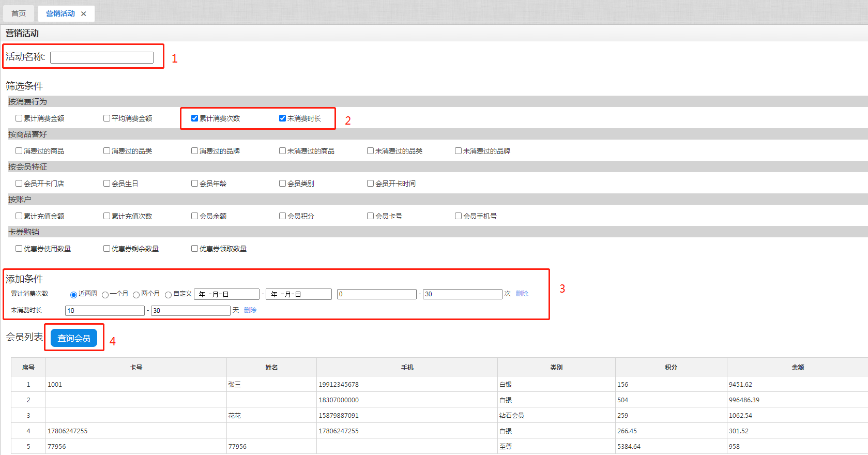Click the 积分 column header
The image size is (868, 455).
[671, 368]
